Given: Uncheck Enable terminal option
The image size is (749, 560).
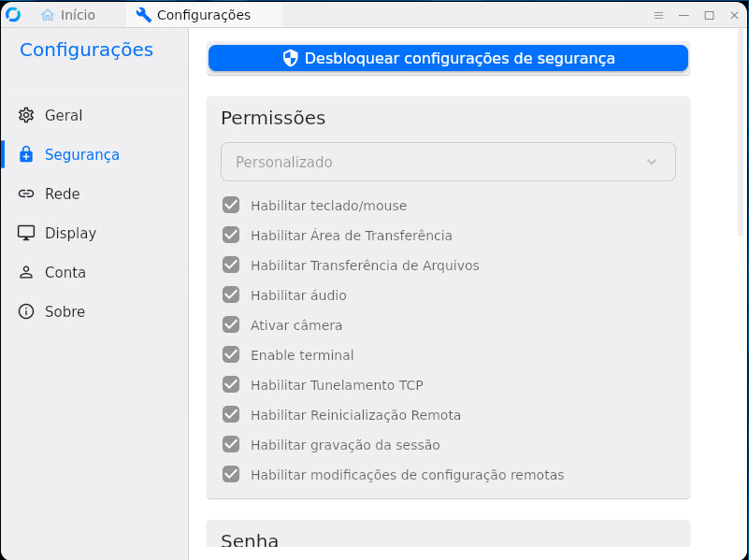Looking at the screenshot, I should click(231, 355).
